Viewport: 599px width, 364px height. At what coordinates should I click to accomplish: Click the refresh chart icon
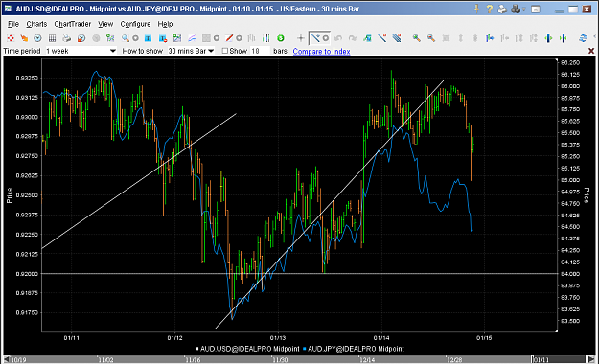[x=583, y=38]
